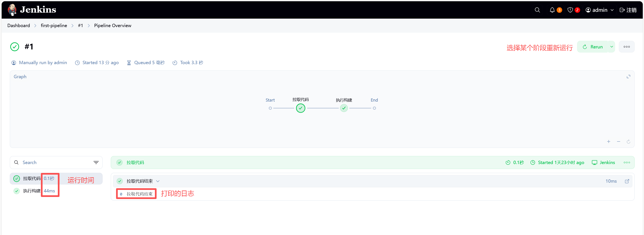The width and height of the screenshot is (644, 235).
Task: Open the filter options in stage search
Action: coord(96,162)
